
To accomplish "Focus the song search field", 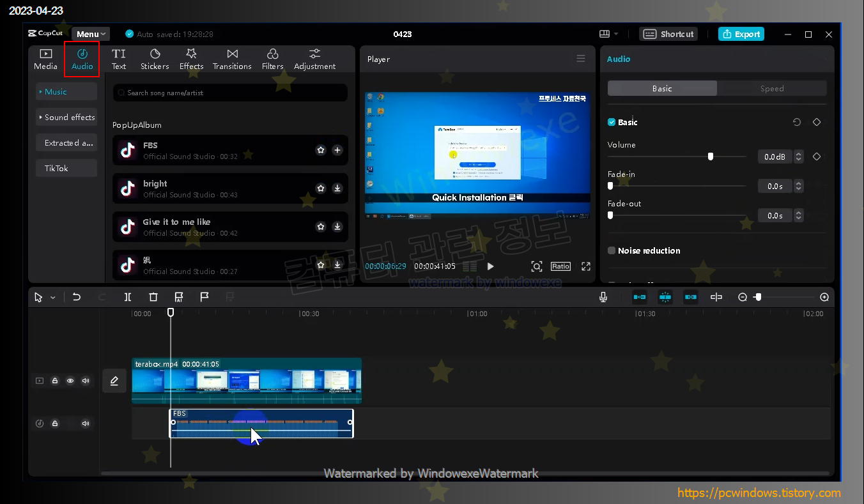I will 230,93.
